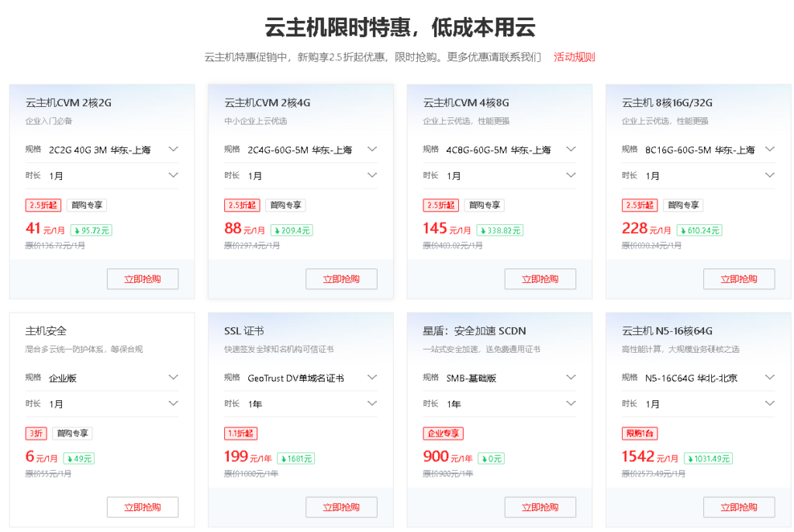Click the green 1031.49元 savings arrow badge

click(x=704, y=458)
